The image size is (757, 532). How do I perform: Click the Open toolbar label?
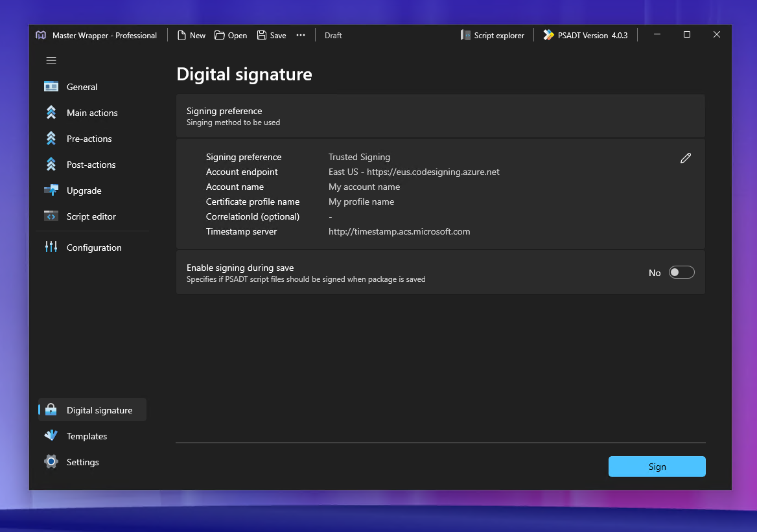[x=237, y=36]
